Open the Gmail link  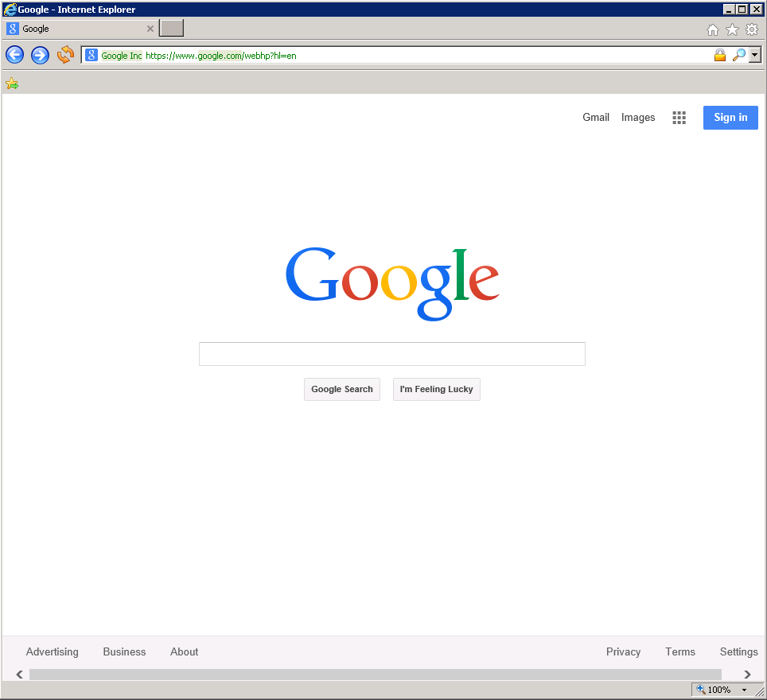(596, 118)
